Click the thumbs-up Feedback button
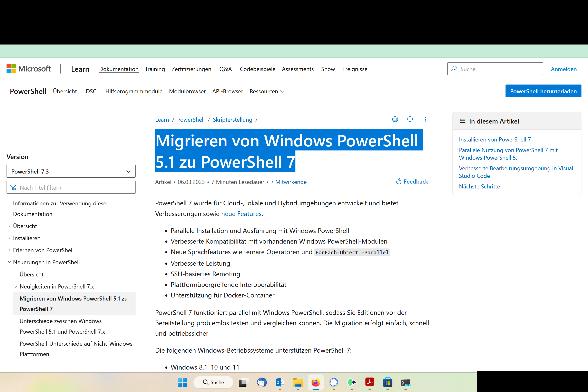 pyautogui.click(x=412, y=182)
